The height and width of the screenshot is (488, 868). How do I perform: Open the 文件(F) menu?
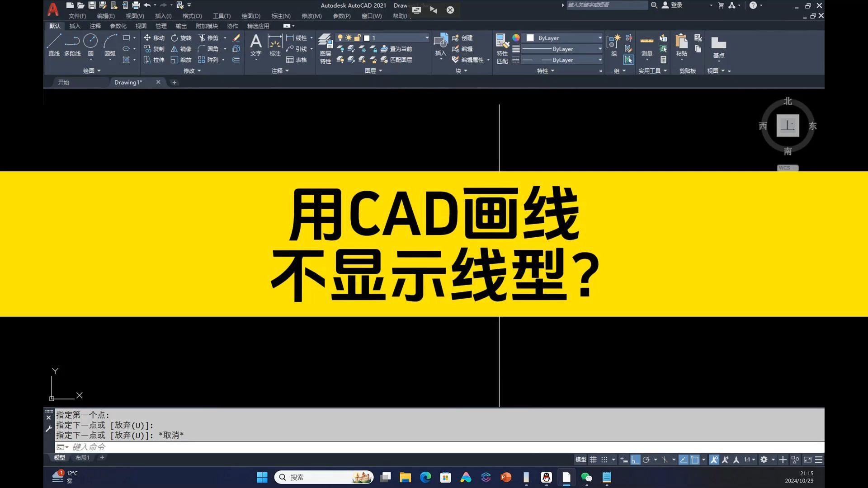point(77,16)
